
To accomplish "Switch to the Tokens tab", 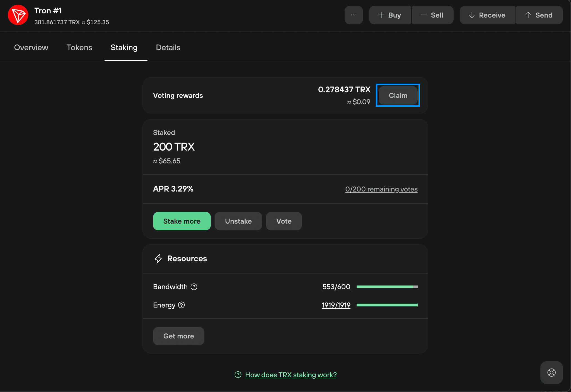I will tap(79, 47).
